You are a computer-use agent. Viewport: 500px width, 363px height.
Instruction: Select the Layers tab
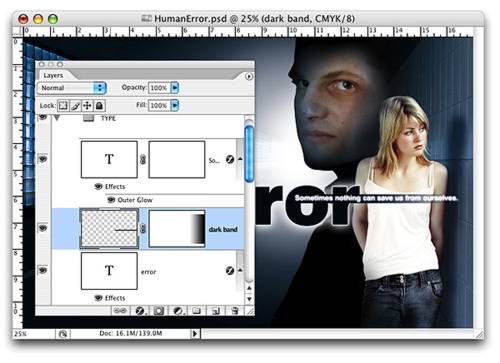(53, 75)
